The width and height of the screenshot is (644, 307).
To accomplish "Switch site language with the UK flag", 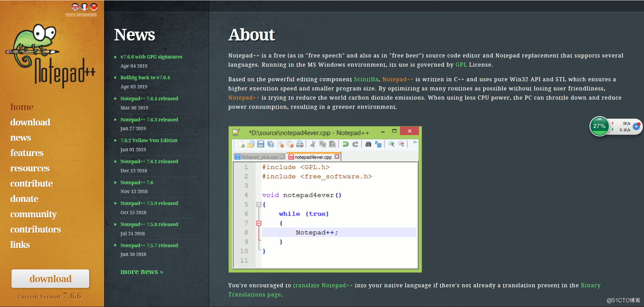I will click(x=75, y=7).
